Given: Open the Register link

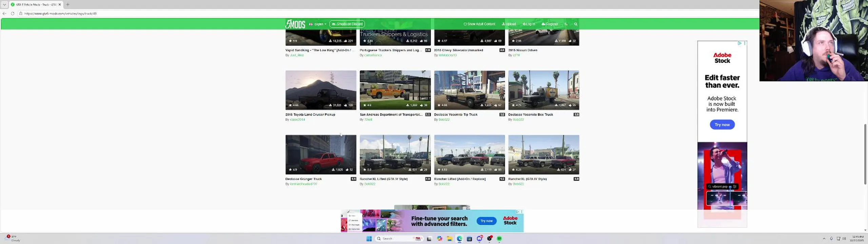Looking at the screenshot, I should pyautogui.click(x=550, y=24).
